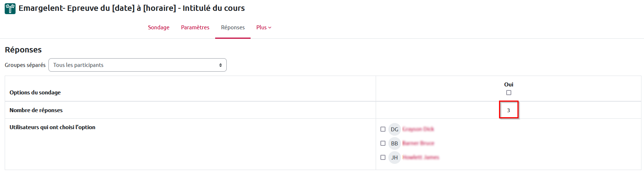Click the Sondage activity icon beside the title
This screenshot has height=174, width=644.
[x=10, y=8]
